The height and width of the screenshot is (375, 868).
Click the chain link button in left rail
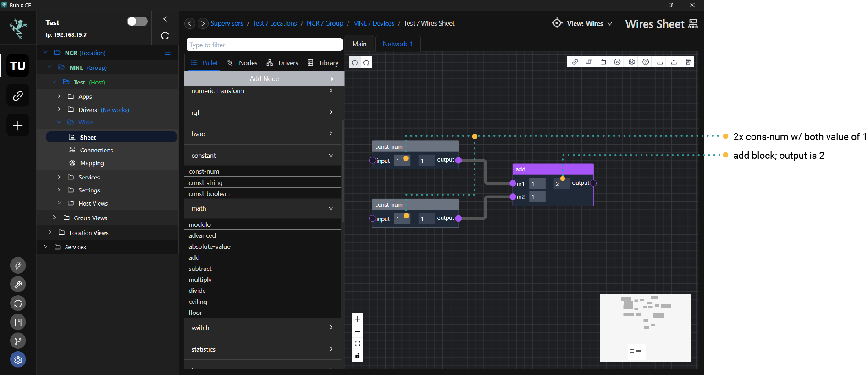point(18,95)
